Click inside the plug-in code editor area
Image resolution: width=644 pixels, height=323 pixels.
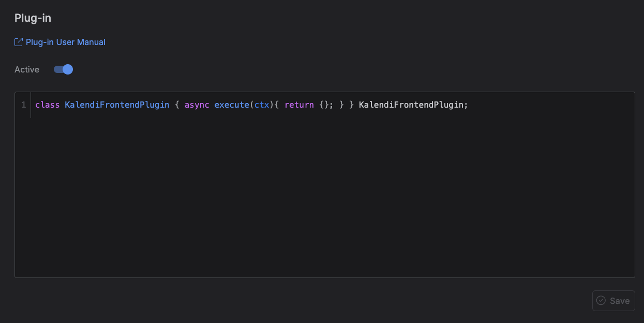pyautogui.click(x=325, y=185)
